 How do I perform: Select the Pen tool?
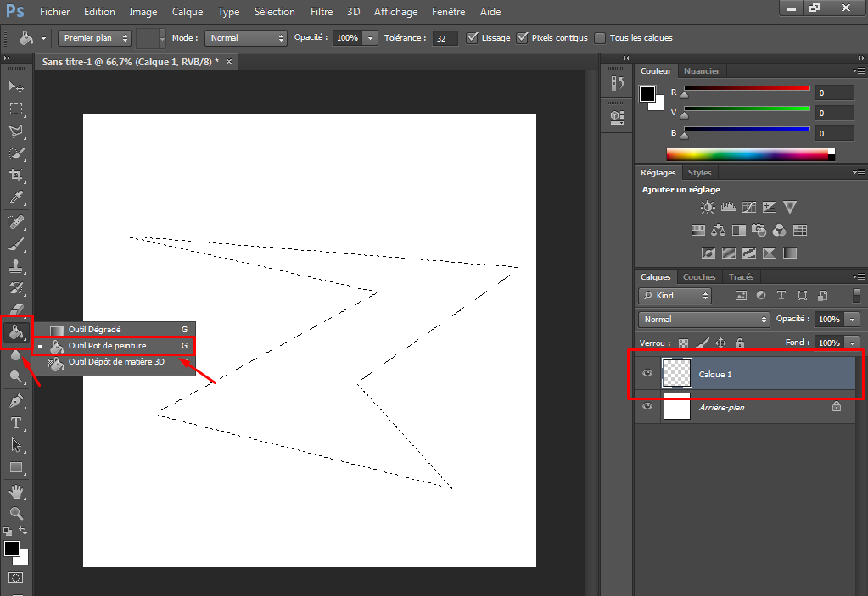pos(16,401)
